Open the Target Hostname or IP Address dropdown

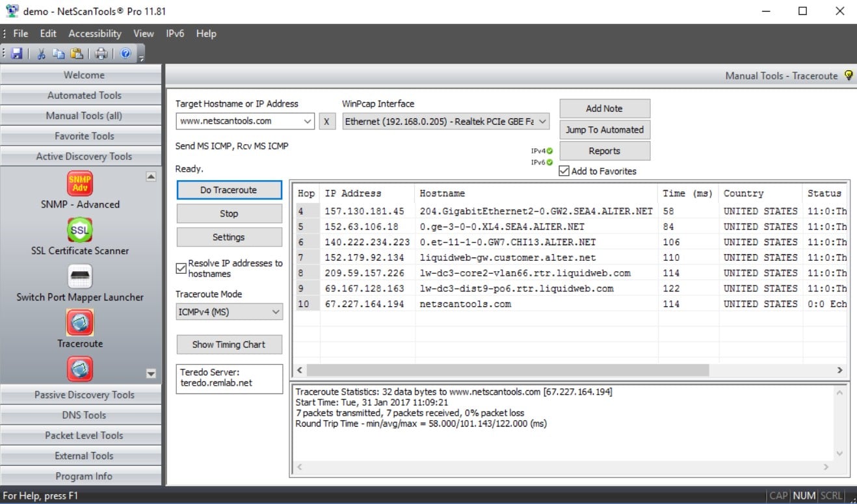[308, 121]
